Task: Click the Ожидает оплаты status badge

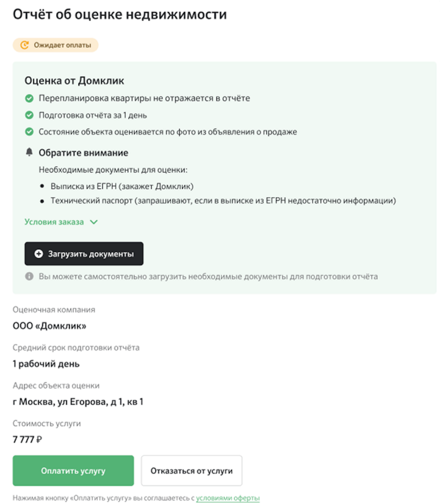Action: pyautogui.click(x=56, y=45)
